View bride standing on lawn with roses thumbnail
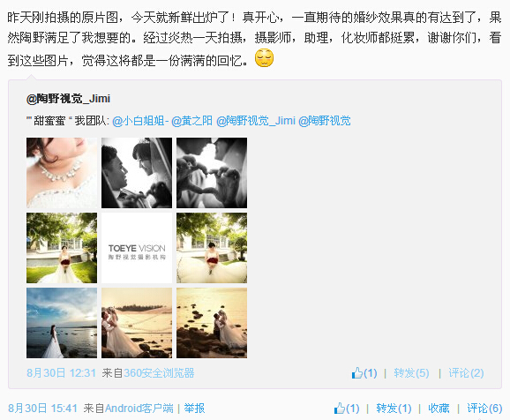Viewport: 510px width, 420px height. (62, 248)
